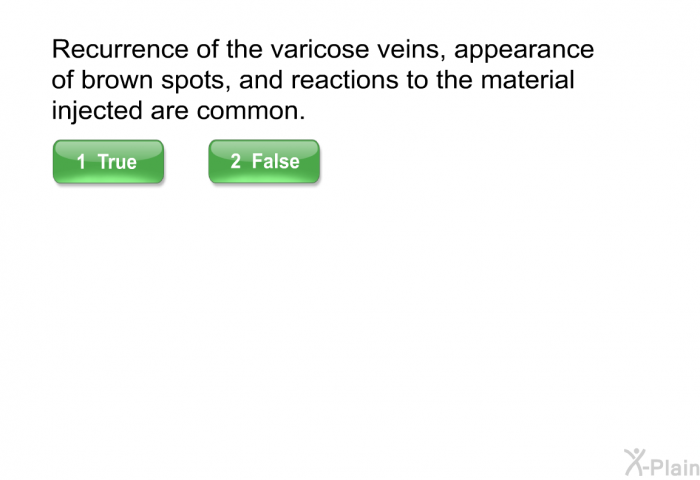Screen dimensions: 700x480
Task: Select the False answer button
Action: 264,162
